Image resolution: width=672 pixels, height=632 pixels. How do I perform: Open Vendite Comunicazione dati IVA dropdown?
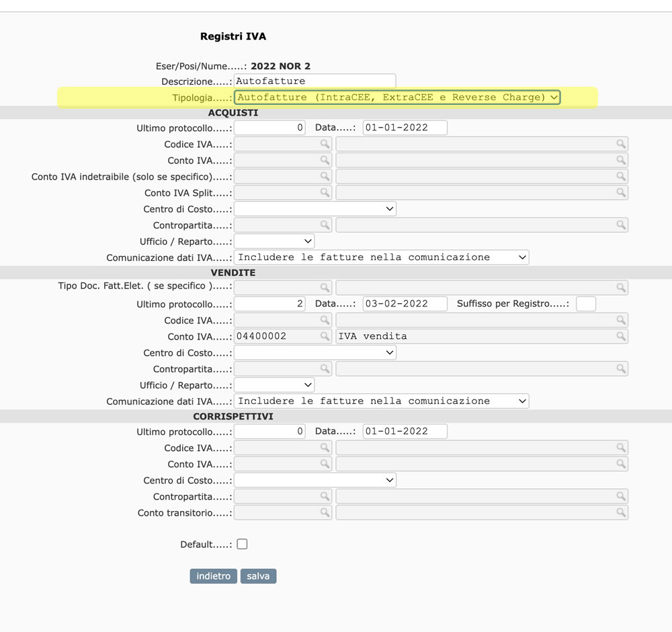[382, 401]
